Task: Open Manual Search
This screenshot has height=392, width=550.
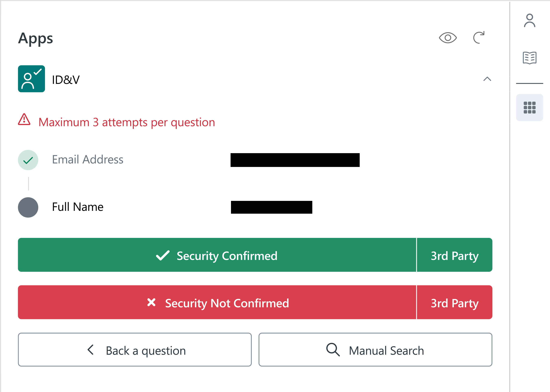Action: 375,350
